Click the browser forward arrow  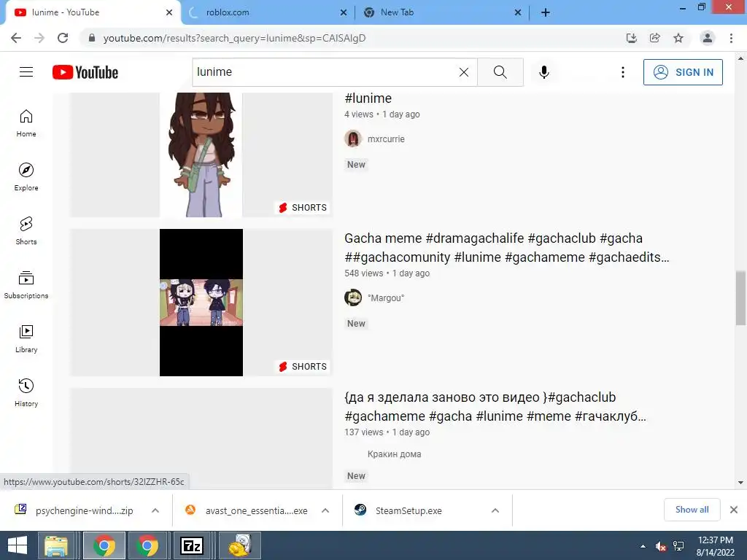coord(39,38)
